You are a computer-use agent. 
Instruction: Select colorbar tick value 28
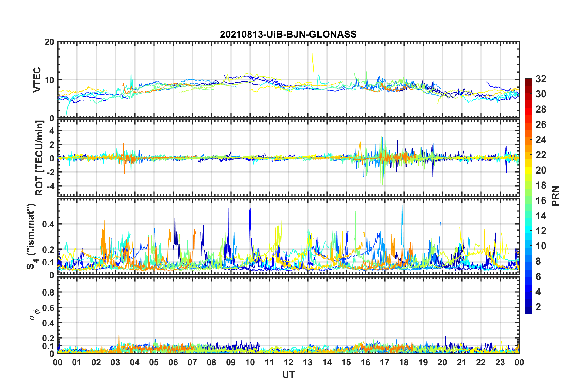541,109
